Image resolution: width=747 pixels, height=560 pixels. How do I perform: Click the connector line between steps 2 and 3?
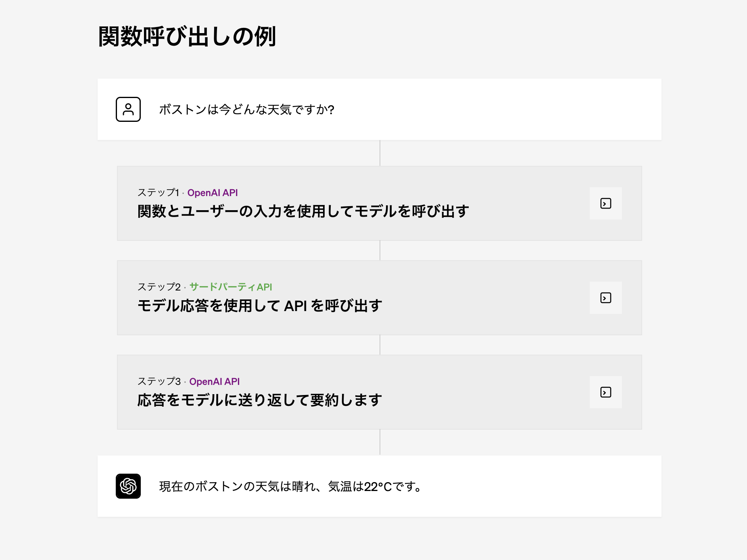point(380,345)
